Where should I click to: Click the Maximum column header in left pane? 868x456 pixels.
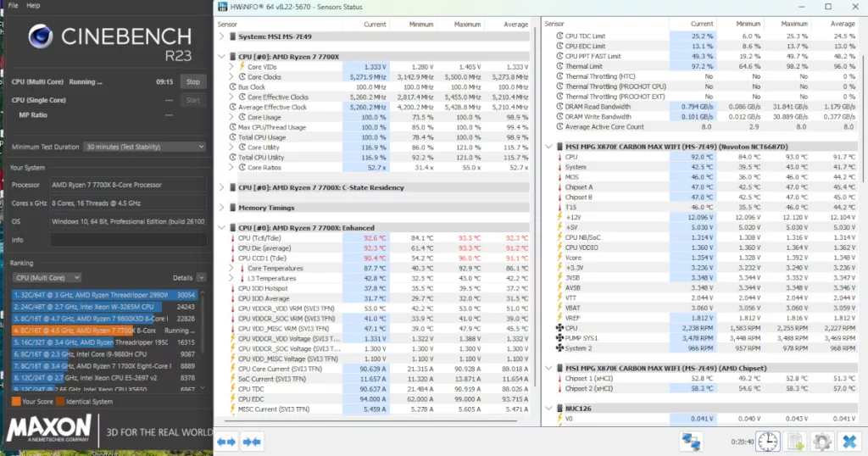tap(467, 25)
